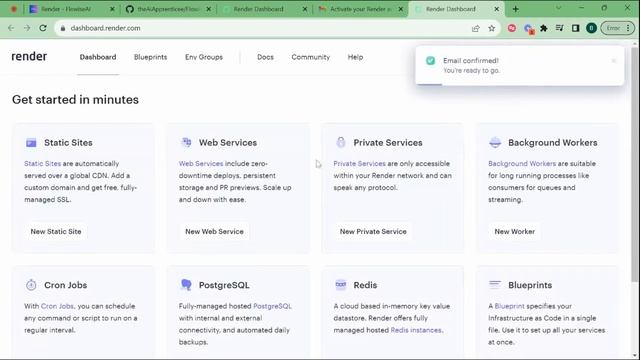This screenshot has height=360, width=640.
Task: Click the Cron Jobs clock icon
Action: pos(31,285)
